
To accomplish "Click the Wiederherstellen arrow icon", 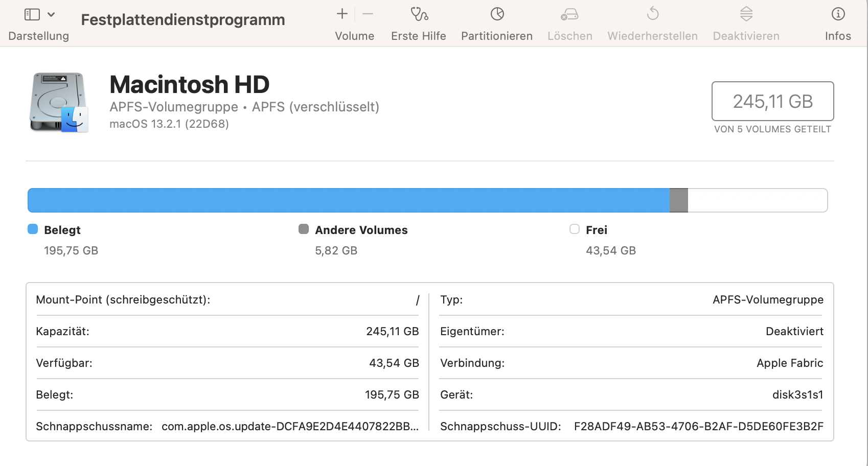I will click(x=653, y=14).
